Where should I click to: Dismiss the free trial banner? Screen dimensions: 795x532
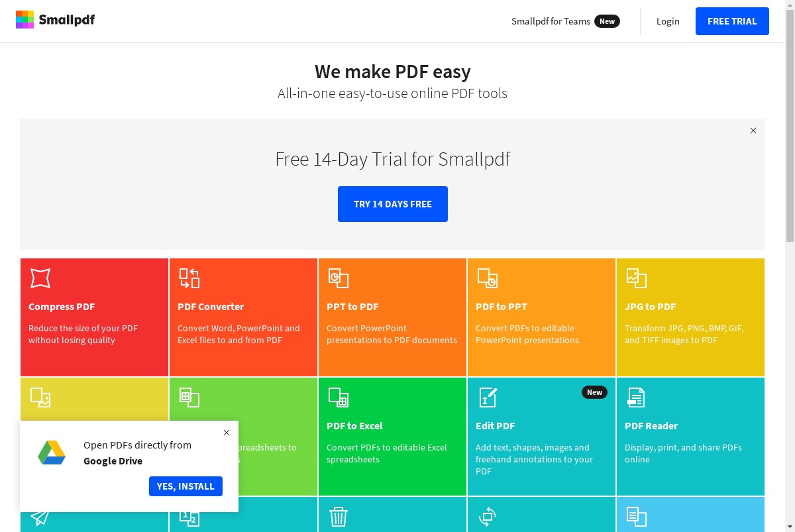pos(753,131)
